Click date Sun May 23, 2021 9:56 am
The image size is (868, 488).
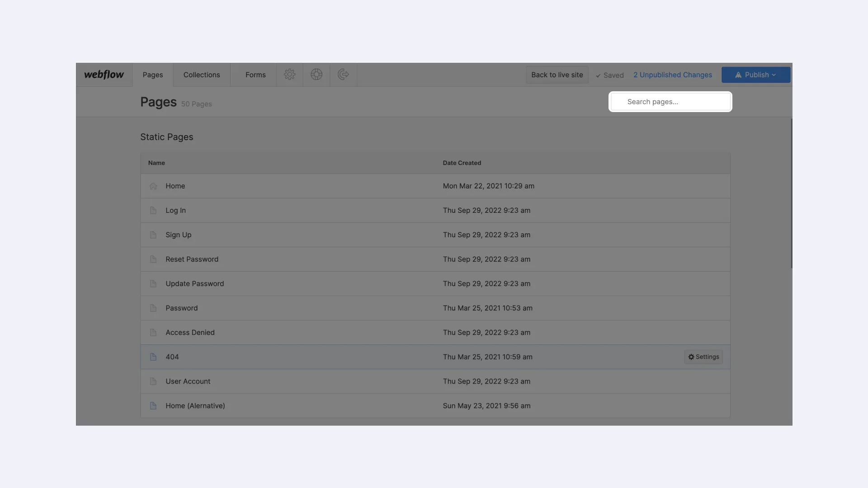(x=487, y=406)
